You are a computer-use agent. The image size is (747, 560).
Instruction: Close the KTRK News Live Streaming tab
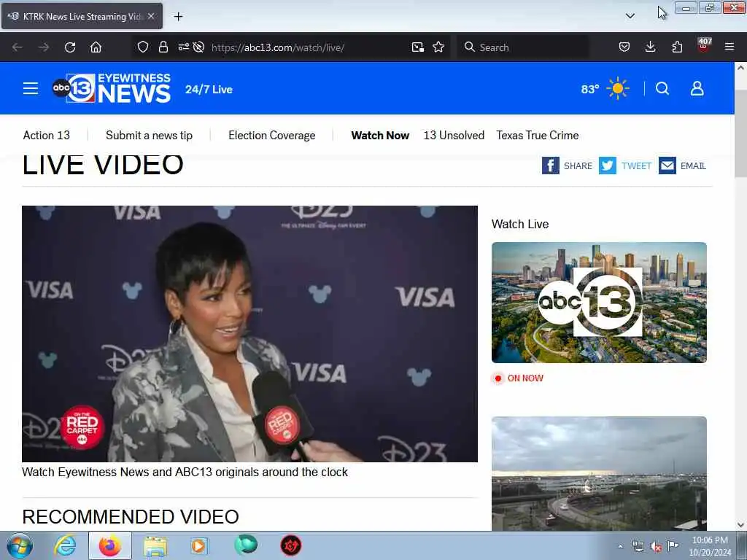click(x=151, y=16)
